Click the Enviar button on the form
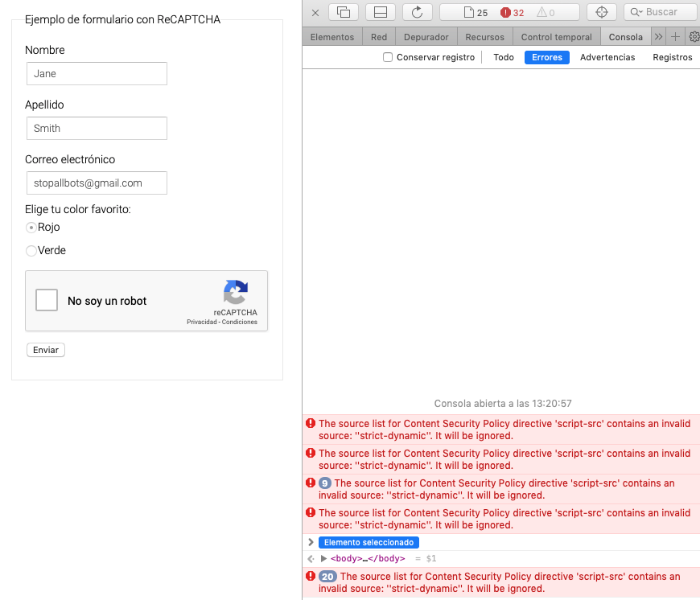The image size is (700, 600). [x=45, y=349]
